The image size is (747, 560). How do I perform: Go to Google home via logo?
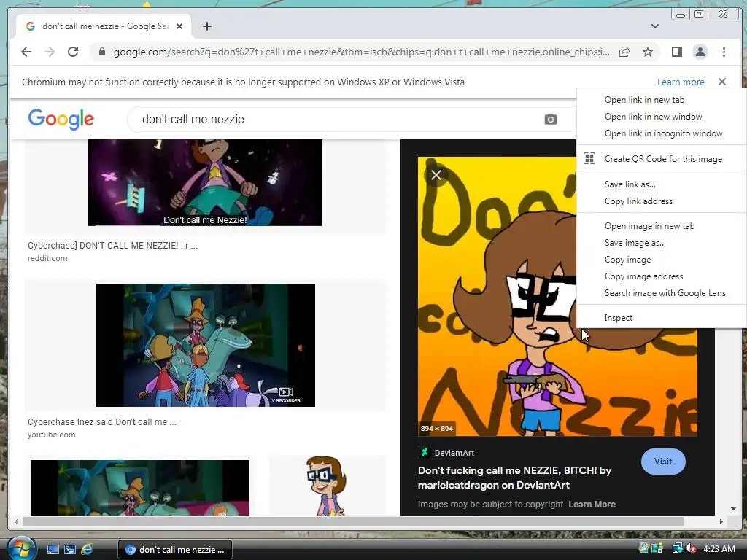pos(61,119)
